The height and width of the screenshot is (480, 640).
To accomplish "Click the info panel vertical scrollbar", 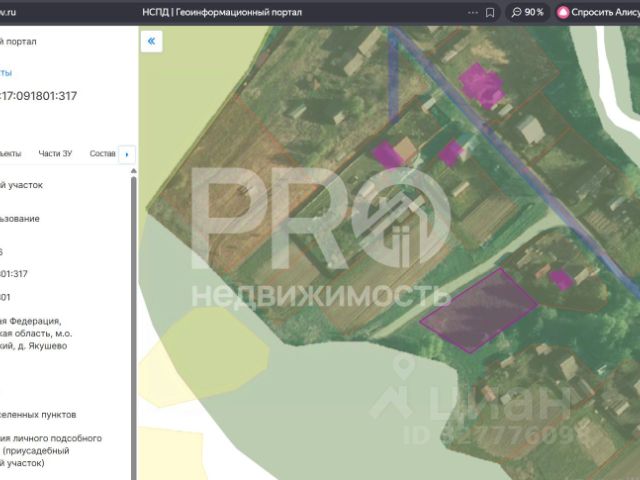I will [133, 327].
